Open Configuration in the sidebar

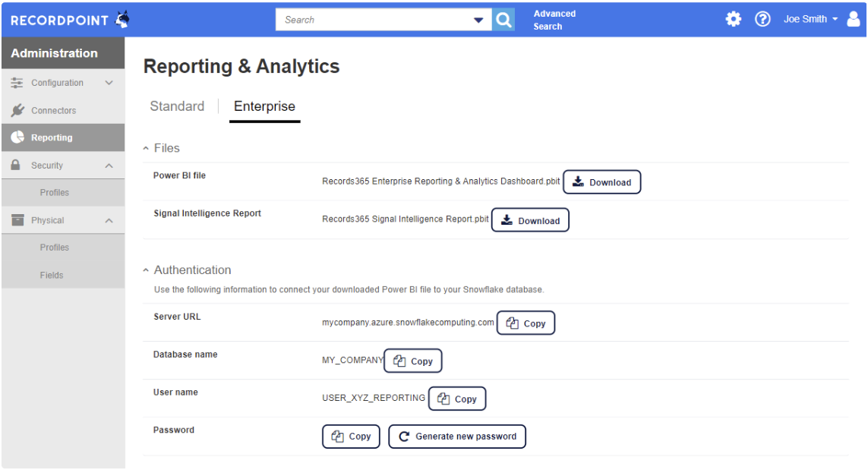[x=63, y=83]
